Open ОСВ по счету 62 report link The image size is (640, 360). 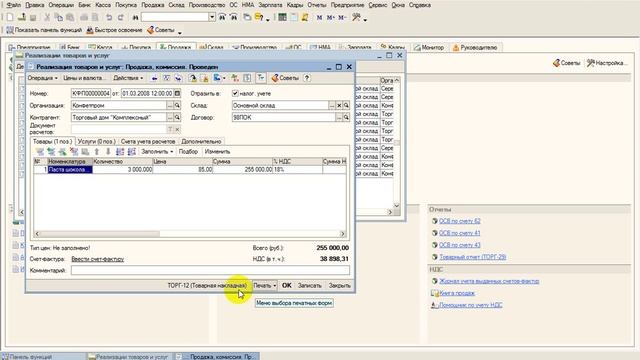(x=460, y=221)
